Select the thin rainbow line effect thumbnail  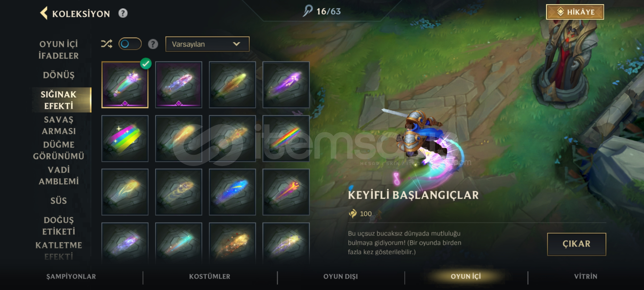pos(286,139)
